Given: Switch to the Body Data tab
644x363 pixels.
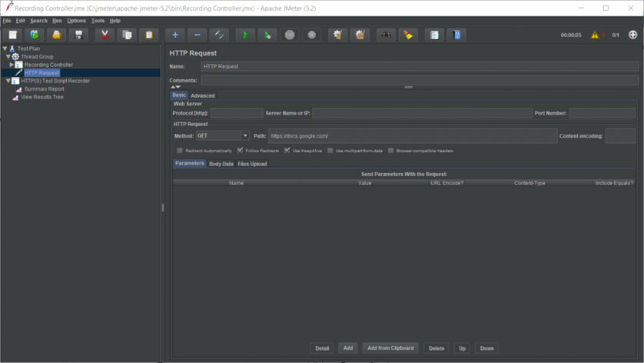Looking at the screenshot, I should pyautogui.click(x=221, y=164).
